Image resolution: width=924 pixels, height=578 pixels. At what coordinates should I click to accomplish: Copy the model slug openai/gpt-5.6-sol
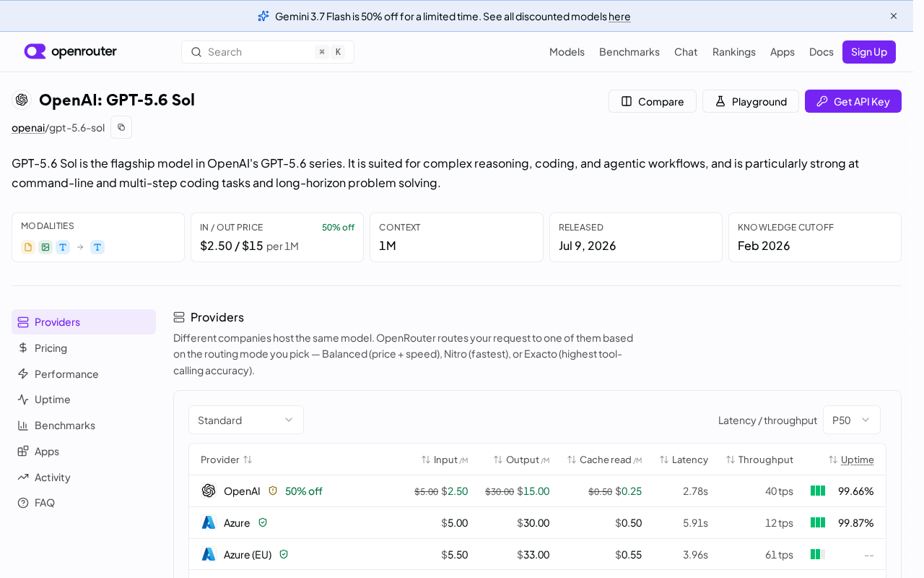[121, 127]
